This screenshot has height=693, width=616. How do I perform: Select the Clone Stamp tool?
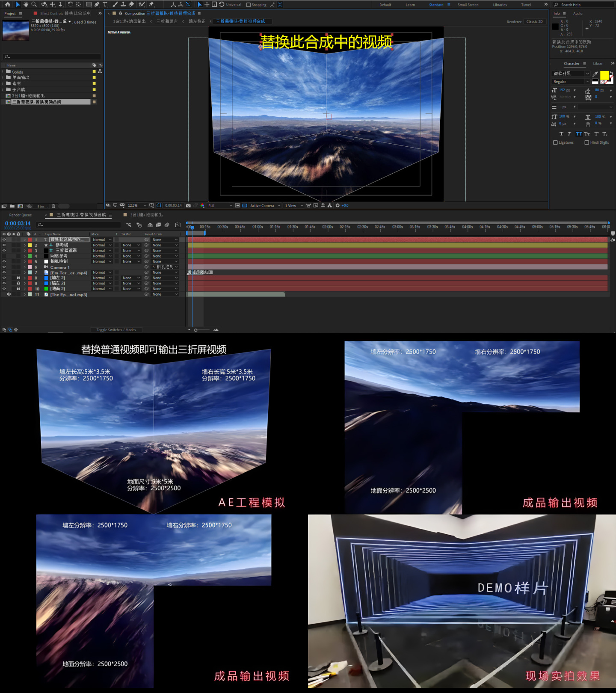123,4
